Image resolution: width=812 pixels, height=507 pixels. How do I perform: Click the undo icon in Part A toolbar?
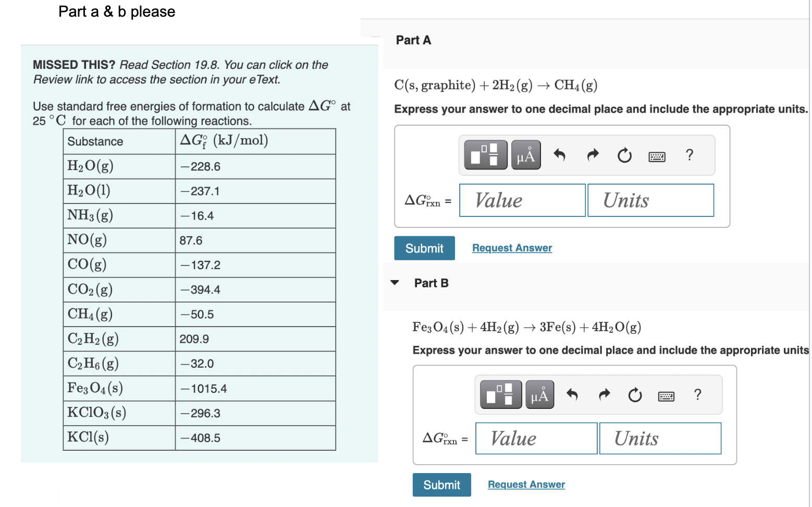click(560, 155)
